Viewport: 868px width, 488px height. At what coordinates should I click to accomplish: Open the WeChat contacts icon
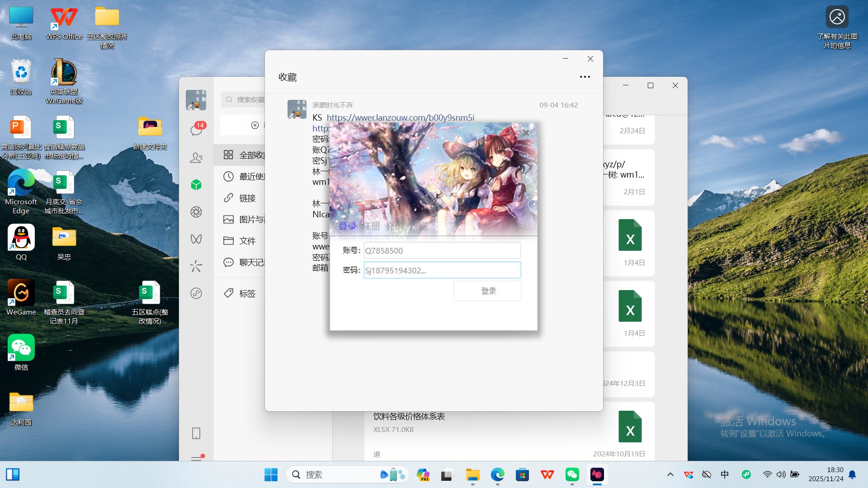(x=196, y=158)
